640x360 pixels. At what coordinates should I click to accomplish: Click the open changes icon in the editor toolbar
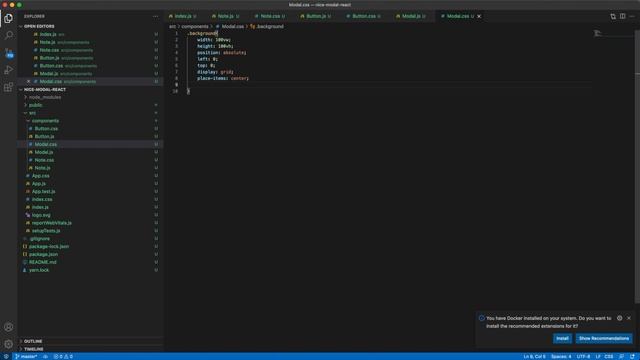tap(613, 16)
